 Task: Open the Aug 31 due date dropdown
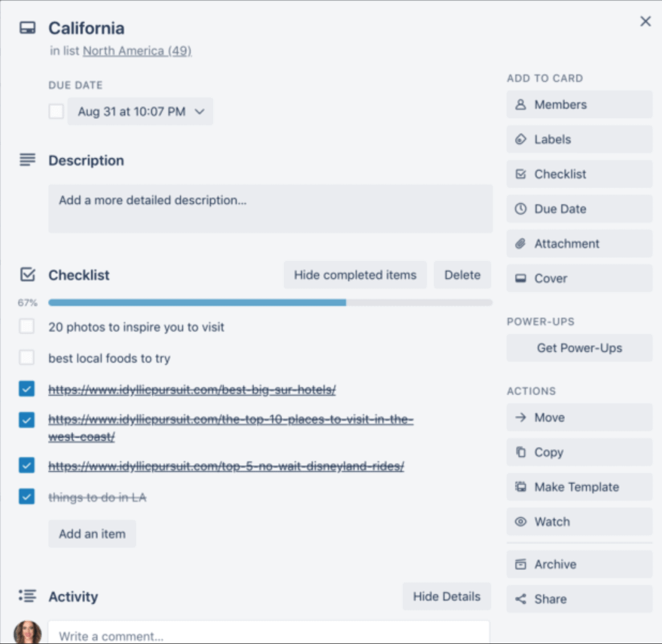(x=140, y=111)
